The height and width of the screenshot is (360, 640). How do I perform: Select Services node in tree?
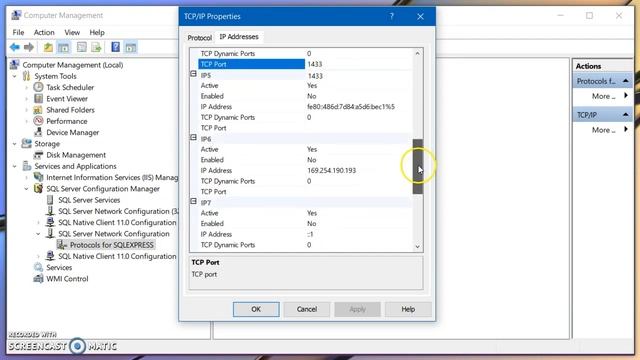[59, 267]
